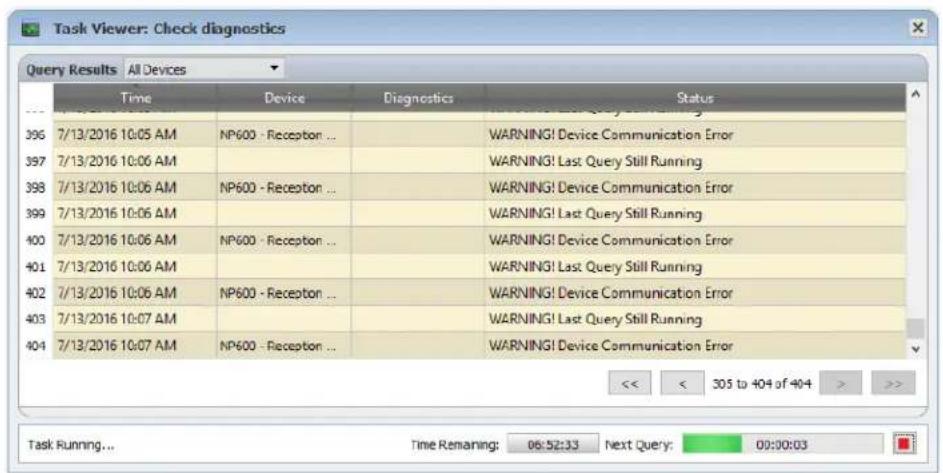Sort by the Status column header
This screenshot has height=473, width=943.
[695, 97]
